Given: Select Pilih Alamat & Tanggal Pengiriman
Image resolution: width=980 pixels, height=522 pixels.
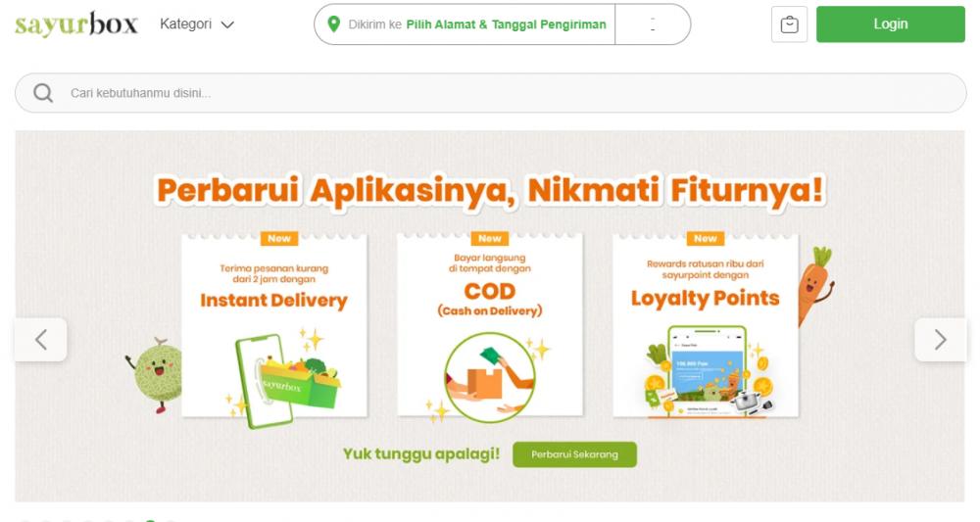Looking at the screenshot, I should (x=507, y=24).
